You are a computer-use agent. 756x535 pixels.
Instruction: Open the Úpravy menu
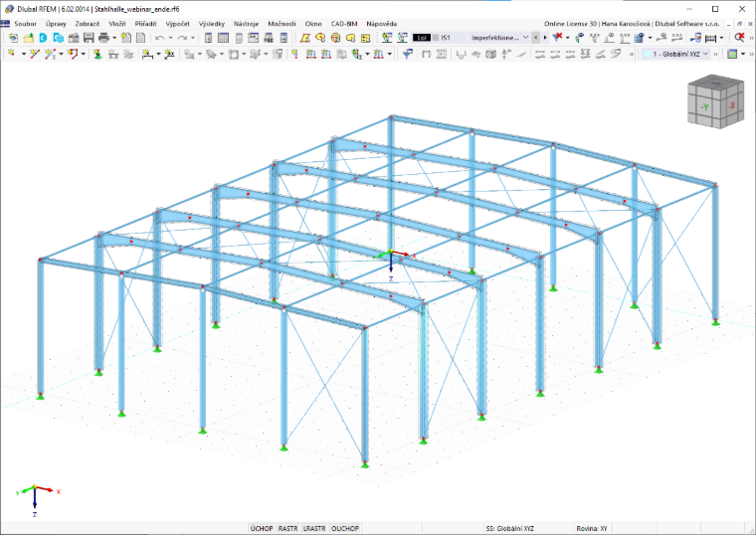[56, 24]
